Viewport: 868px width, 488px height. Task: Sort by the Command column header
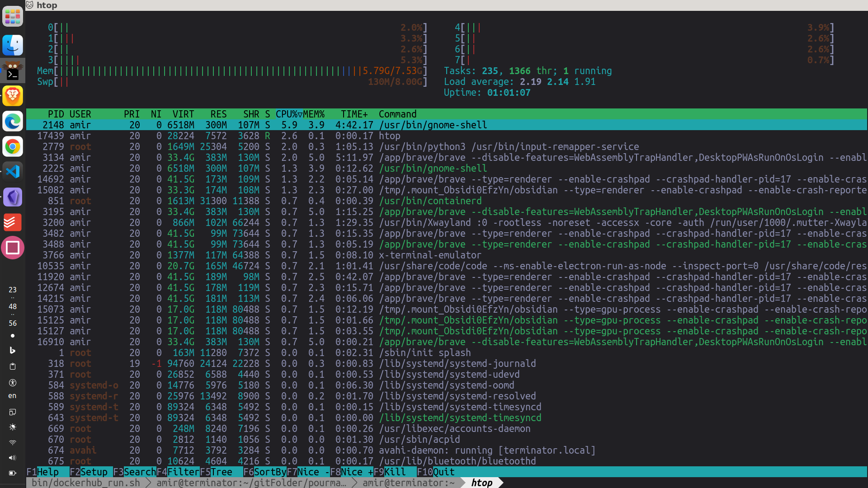coord(398,114)
